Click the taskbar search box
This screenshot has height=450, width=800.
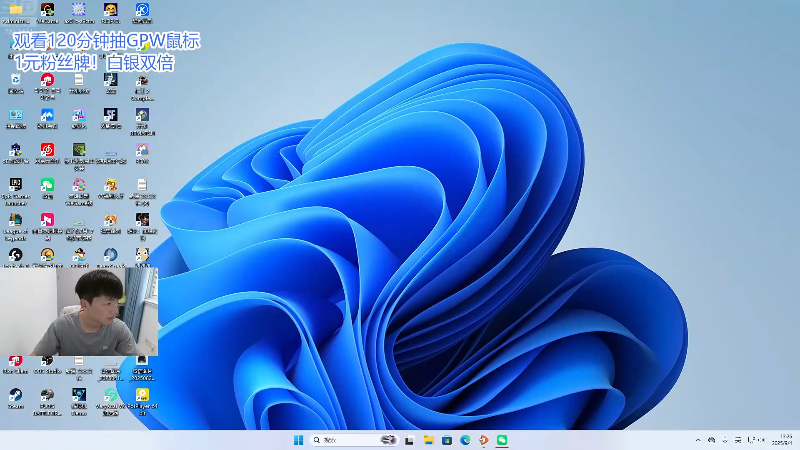coord(354,440)
